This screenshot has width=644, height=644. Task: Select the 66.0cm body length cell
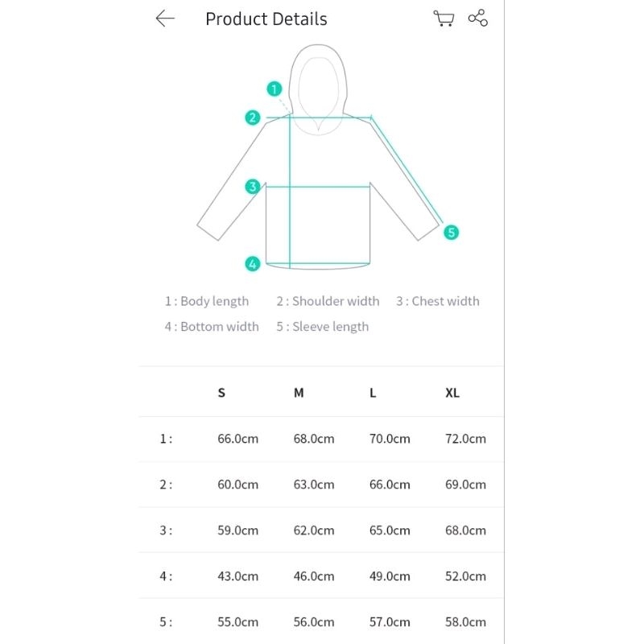click(x=237, y=439)
